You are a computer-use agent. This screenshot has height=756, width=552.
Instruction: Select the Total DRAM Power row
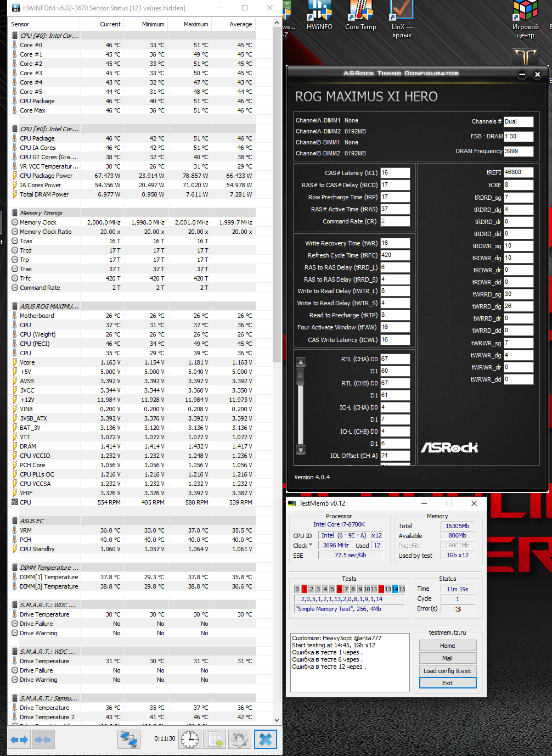(132, 194)
